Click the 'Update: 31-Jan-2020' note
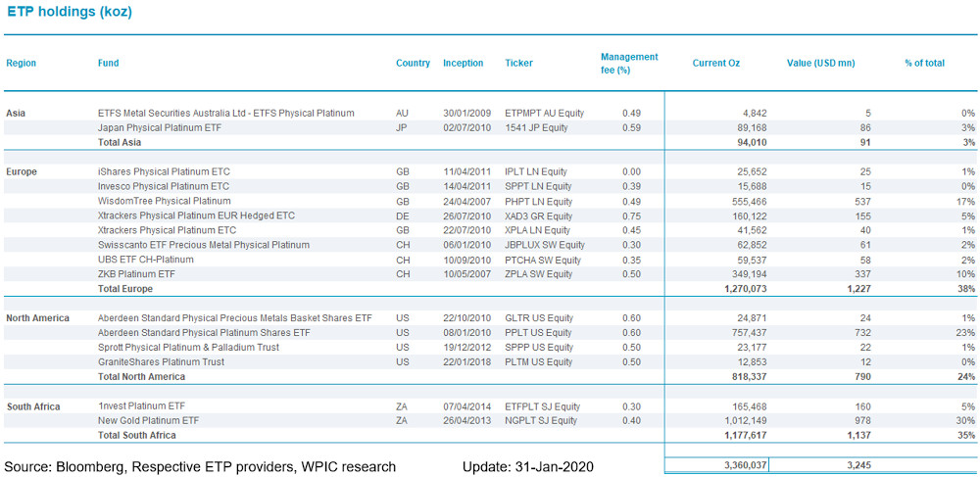Image resolution: width=980 pixels, height=477 pixels. click(528, 466)
